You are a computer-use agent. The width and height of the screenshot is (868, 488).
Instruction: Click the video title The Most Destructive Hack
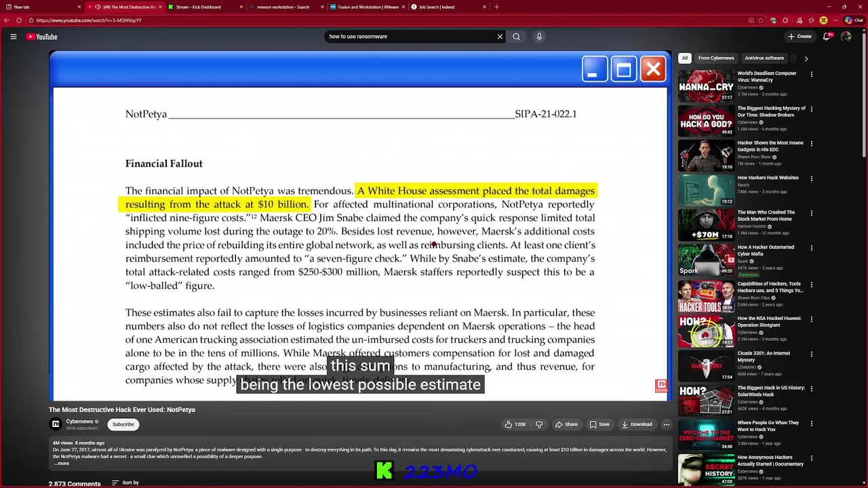[122, 409]
